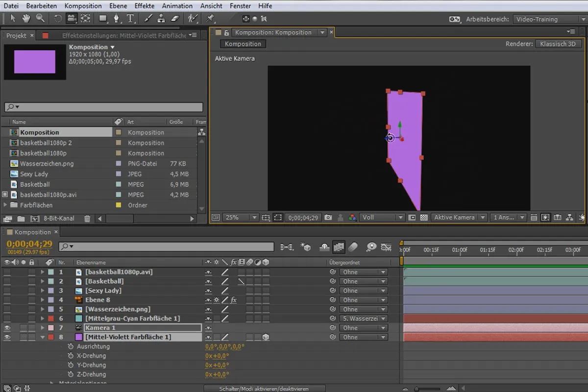
Task: Click the Komposition breadcrumb button in viewer
Action: tap(244, 44)
